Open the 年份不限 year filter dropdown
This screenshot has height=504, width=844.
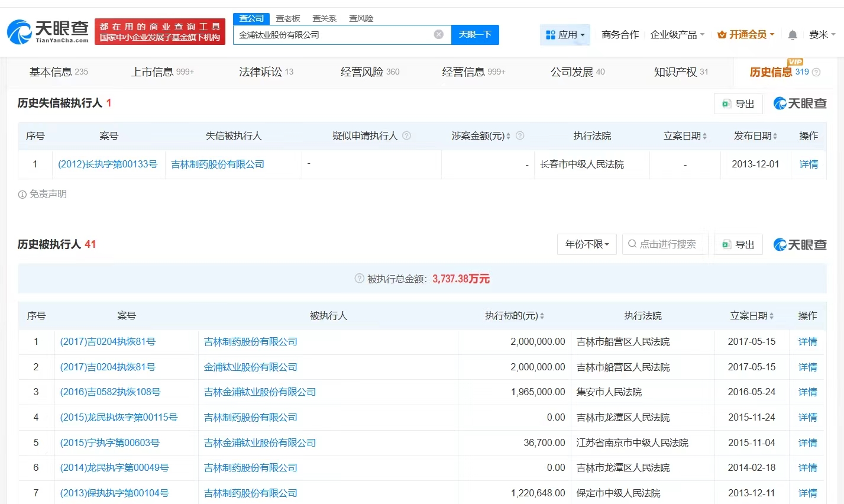click(x=587, y=244)
